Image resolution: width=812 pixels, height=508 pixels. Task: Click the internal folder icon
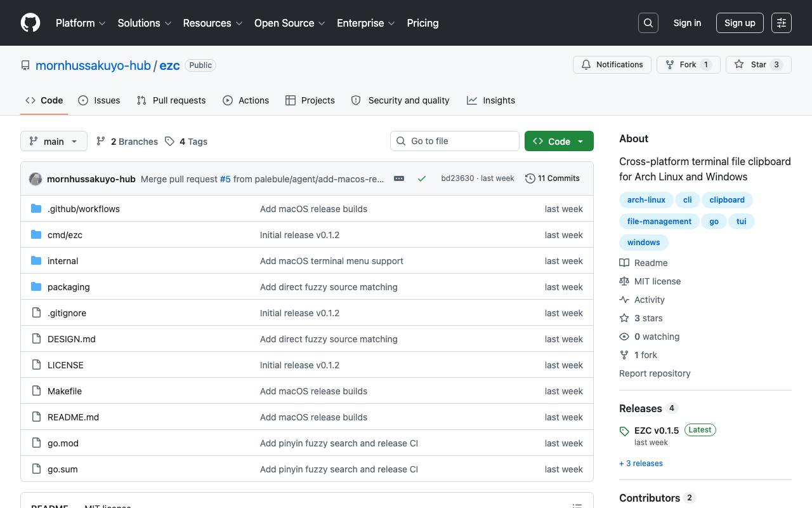[36, 261]
